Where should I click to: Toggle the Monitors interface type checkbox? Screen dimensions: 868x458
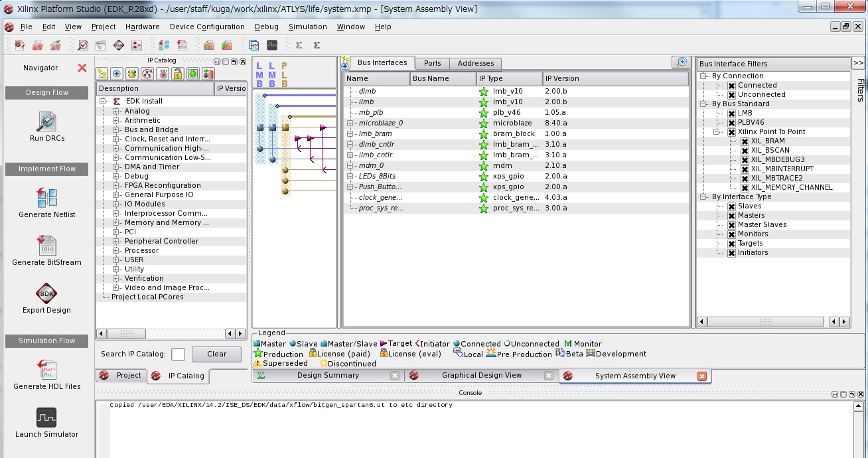coord(731,234)
